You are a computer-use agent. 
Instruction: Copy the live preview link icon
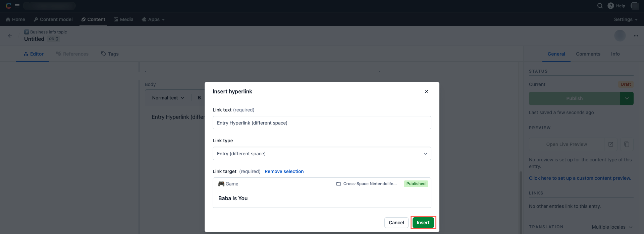tap(627, 144)
